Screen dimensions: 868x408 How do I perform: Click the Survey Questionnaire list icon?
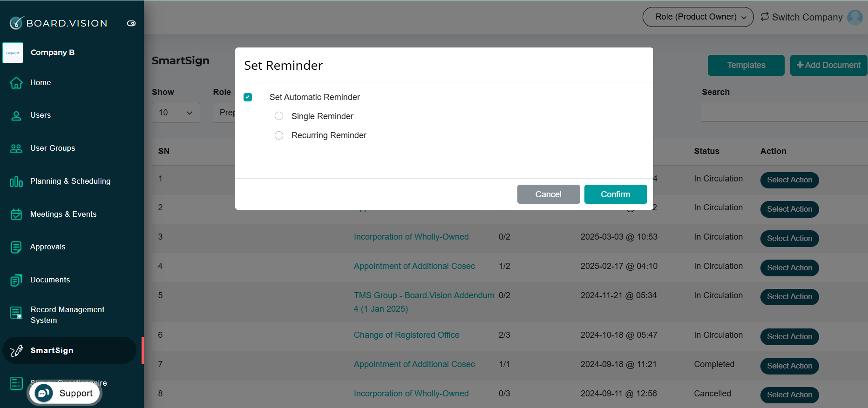point(16,383)
